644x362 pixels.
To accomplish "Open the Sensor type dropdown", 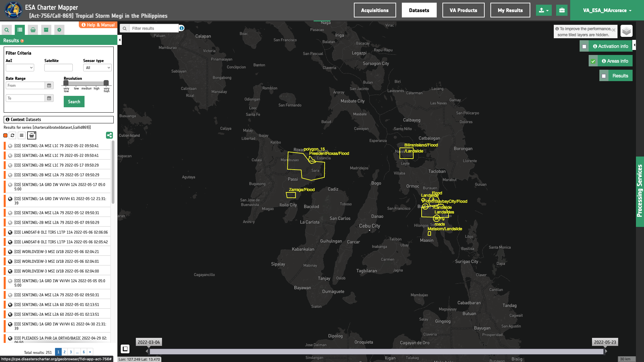I will point(97,68).
